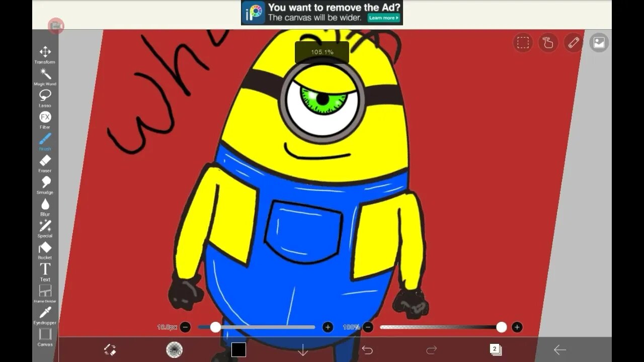644x362 pixels.
Task: Increase opacity with plus button
Action: tap(517, 327)
